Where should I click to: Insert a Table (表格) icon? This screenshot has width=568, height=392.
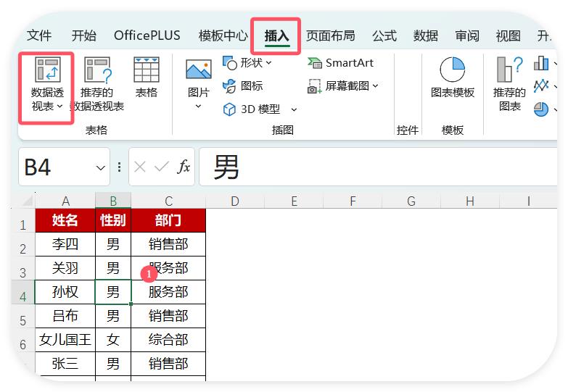point(147,70)
